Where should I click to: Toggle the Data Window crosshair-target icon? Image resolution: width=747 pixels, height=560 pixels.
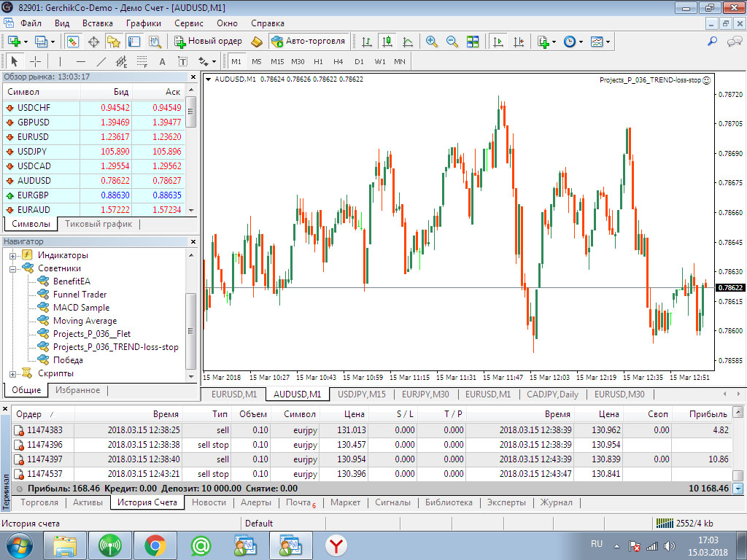(x=93, y=42)
